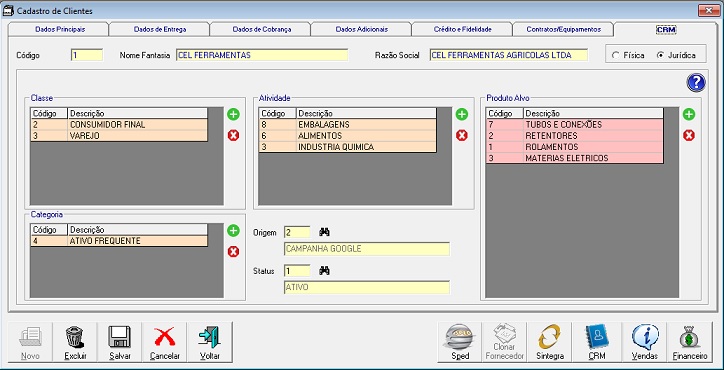Open Financeiro money bag button

point(690,343)
